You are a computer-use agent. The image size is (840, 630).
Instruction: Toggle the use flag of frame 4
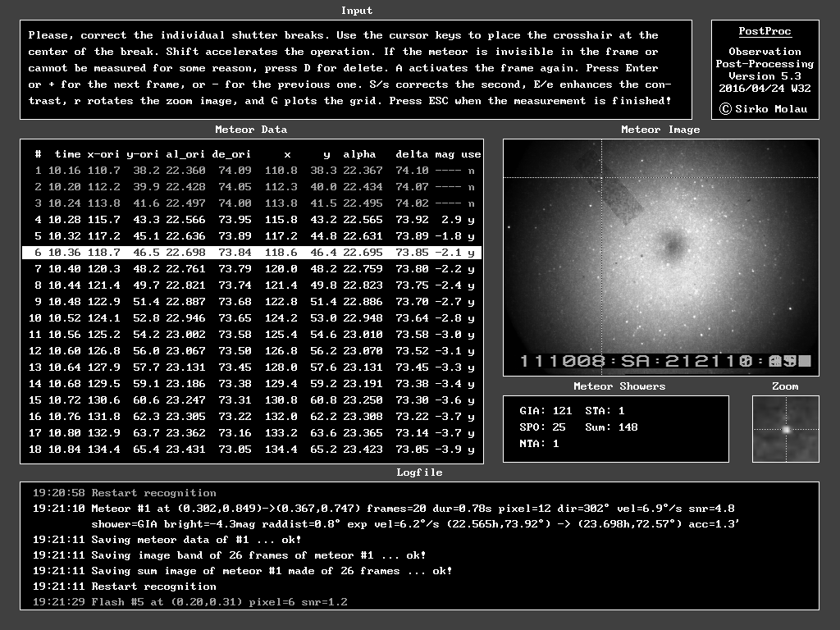tap(471, 220)
